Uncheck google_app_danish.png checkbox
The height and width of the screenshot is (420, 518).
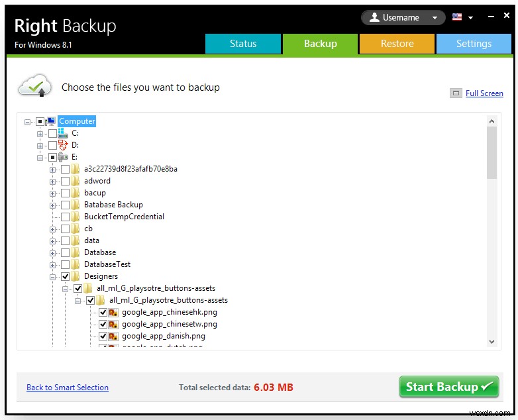103,336
